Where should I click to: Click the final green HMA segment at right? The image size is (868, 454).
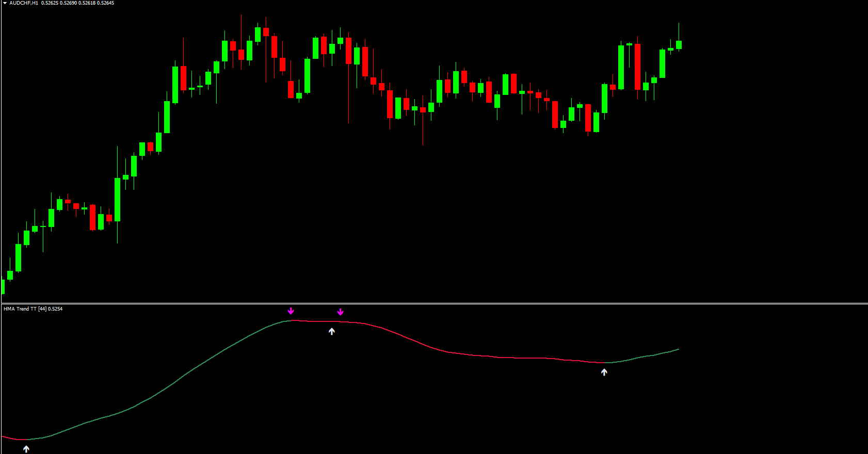[x=650, y=355]
